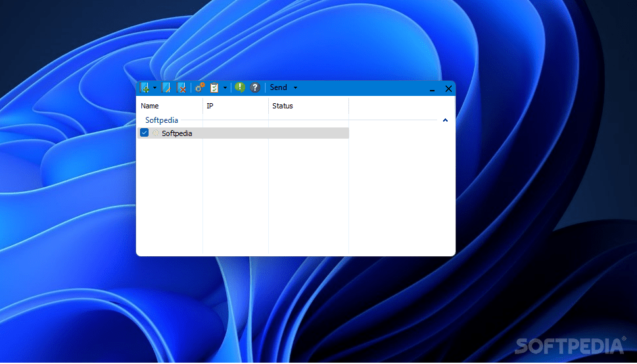Click the green exclamation bubble icon
637x364 pixels.
[x=240, y=87]
